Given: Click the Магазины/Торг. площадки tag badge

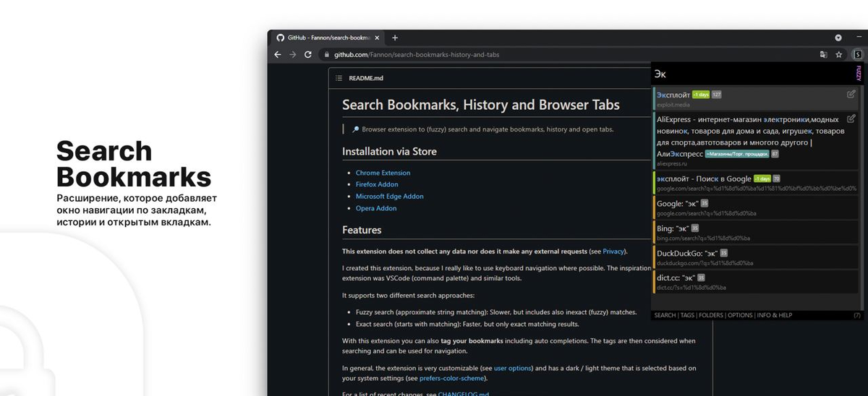Looking at the screenshot, I should click(x=736, y=154).
